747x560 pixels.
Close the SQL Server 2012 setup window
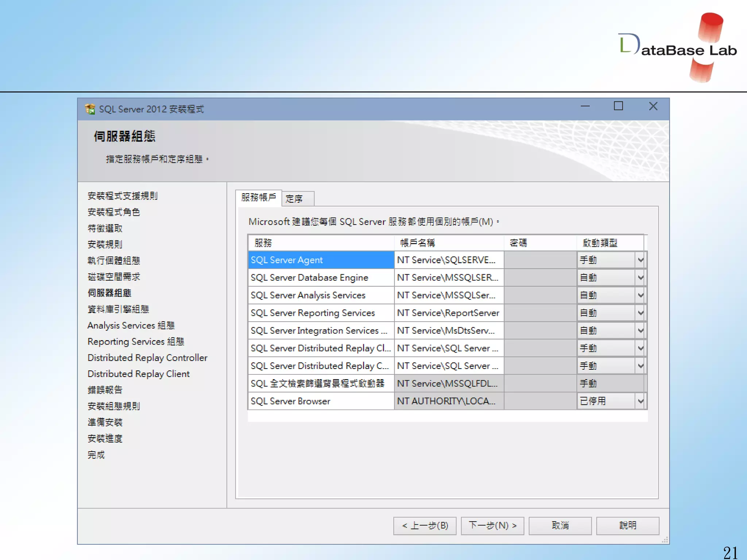pos(653,106)
